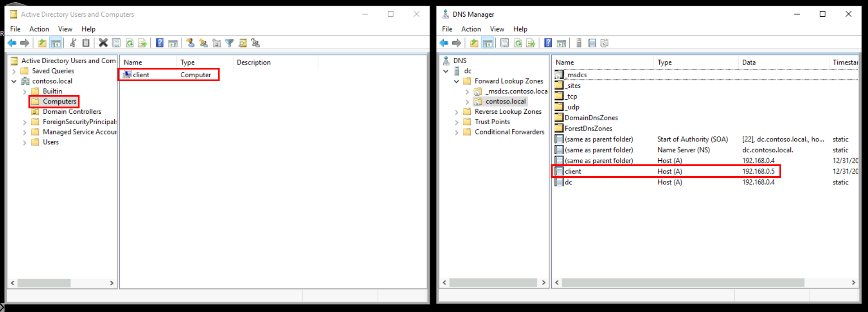This screenshot has width=868, height=312.
Task: Sort by Type column in Active Directory list
Action: tap(205, 62)
